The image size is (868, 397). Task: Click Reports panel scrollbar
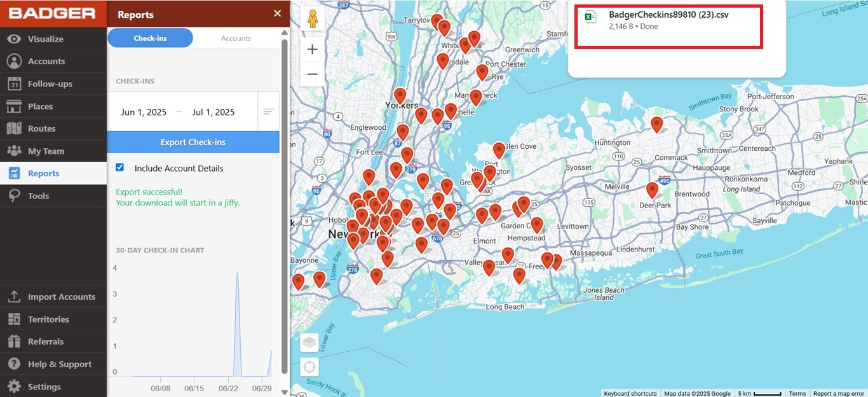(285, 207)
